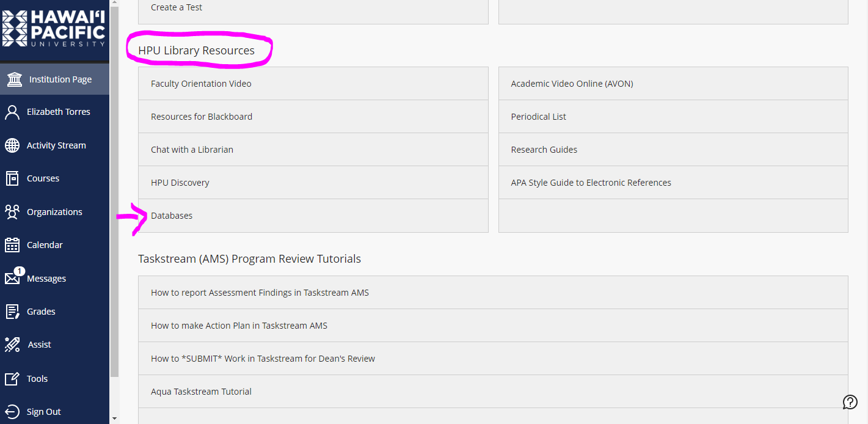The height and width of the screenshot is (424, 868).
Task: Click the Messages envelope icon with badge
Action: tap(15, 276)
